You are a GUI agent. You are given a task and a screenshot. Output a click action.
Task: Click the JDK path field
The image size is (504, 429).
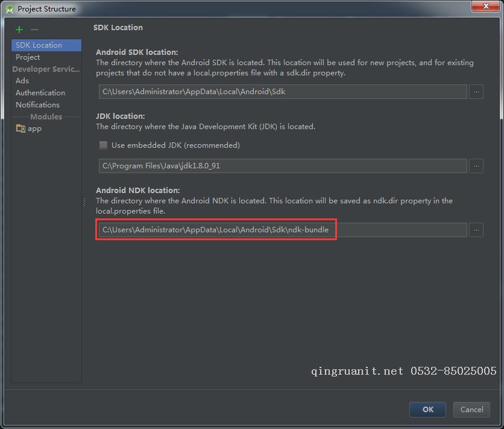(x=283, y=166)
